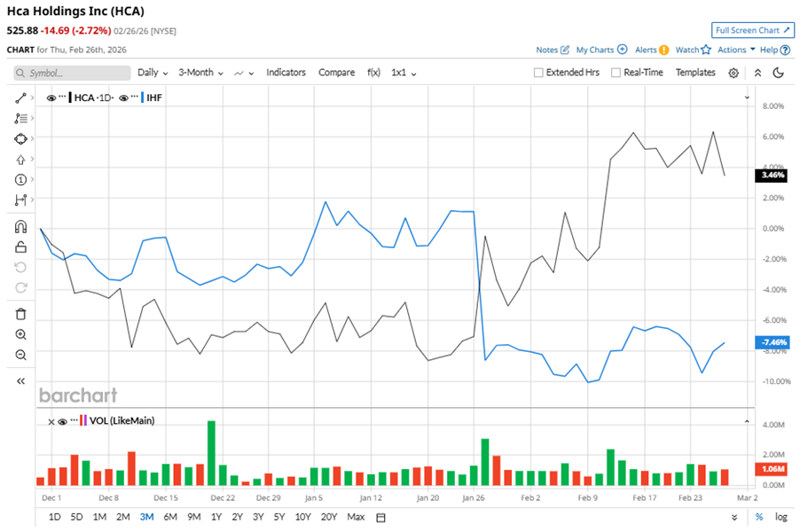Select the shapes drawing tool
Image resolution: width=800 pixels, height=532 pixels.
click(x=20, y=138)
